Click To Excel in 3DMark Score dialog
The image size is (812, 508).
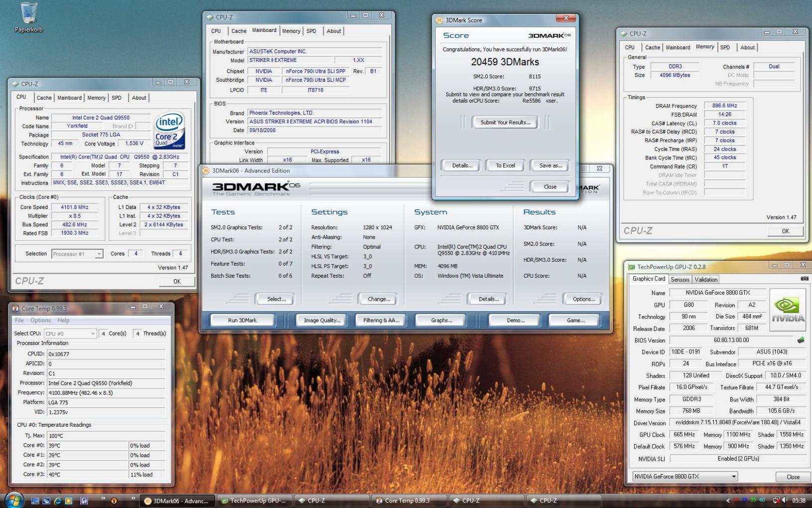(505, 166)
